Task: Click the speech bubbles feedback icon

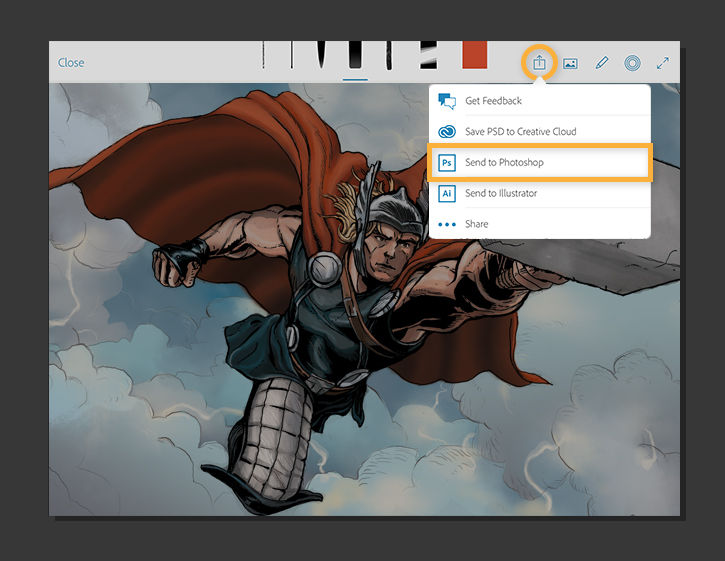Action: point(447,101)
